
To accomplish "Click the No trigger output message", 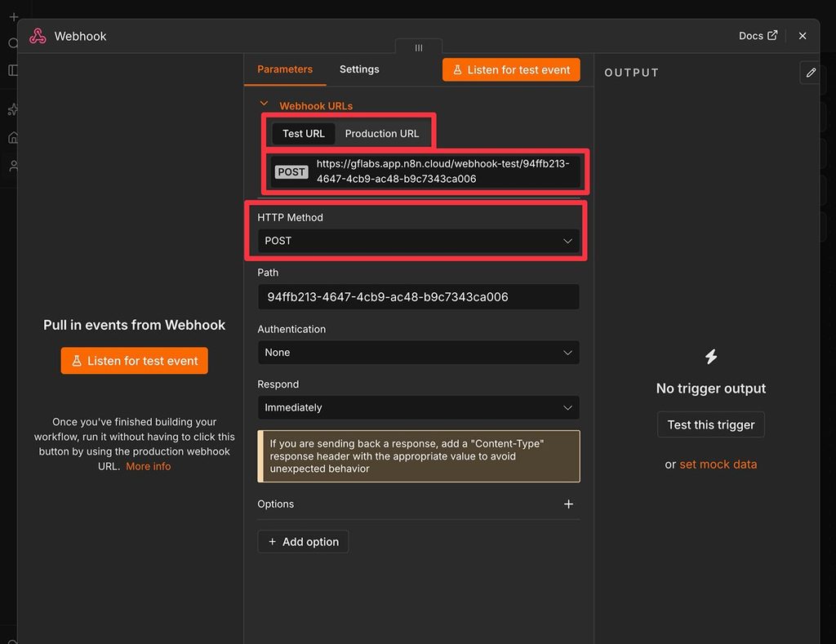I will pos(711,388).
